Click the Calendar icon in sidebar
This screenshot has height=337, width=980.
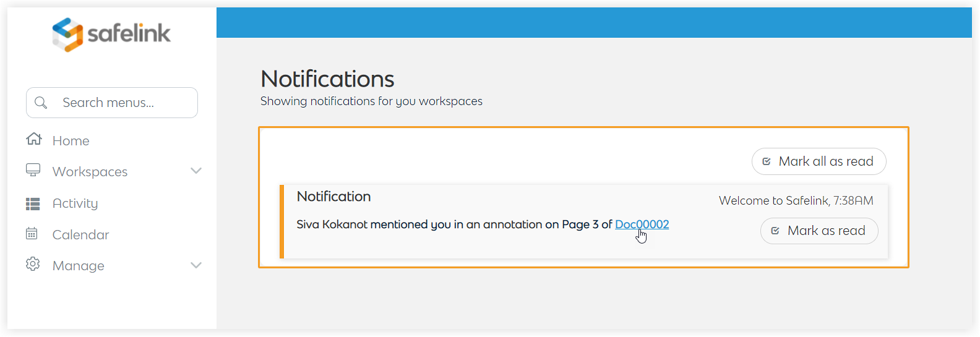[x=32, y=234]
